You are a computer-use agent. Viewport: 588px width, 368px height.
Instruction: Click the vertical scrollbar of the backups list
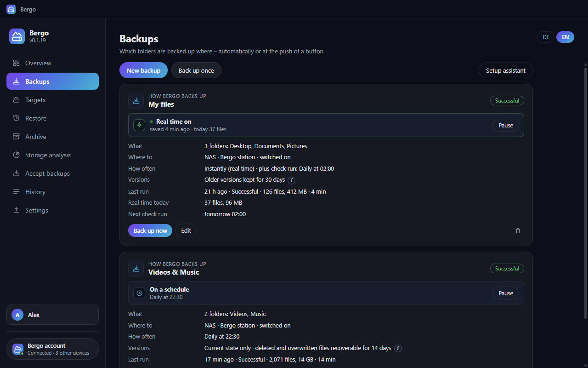tap(585, 193)
